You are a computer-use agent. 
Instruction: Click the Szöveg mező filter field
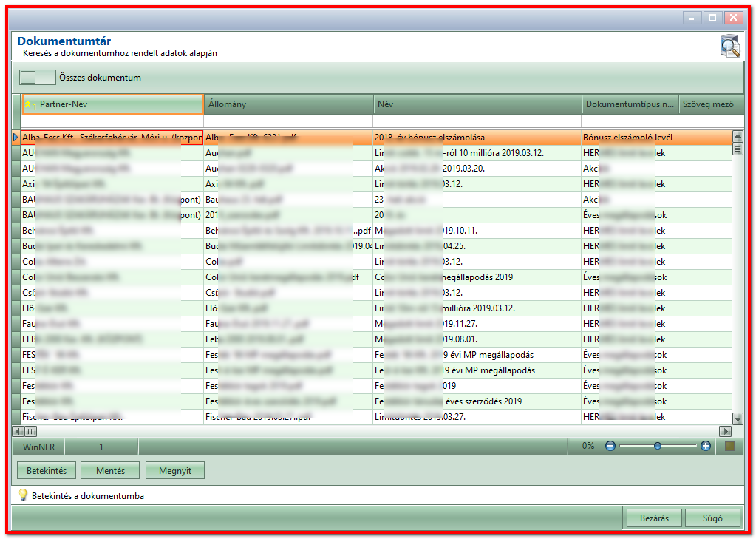tap(711, 121)
